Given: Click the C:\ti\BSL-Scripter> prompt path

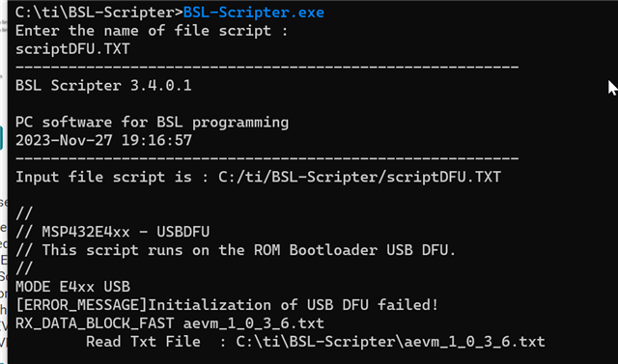Looking at the screenshot, I should [99, 13].
